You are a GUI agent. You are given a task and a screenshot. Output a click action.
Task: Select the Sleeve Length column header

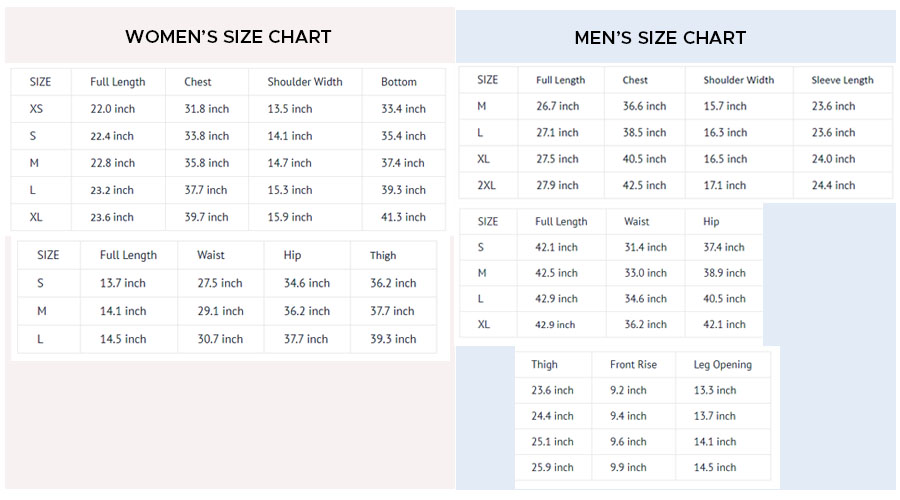point(842,80)
